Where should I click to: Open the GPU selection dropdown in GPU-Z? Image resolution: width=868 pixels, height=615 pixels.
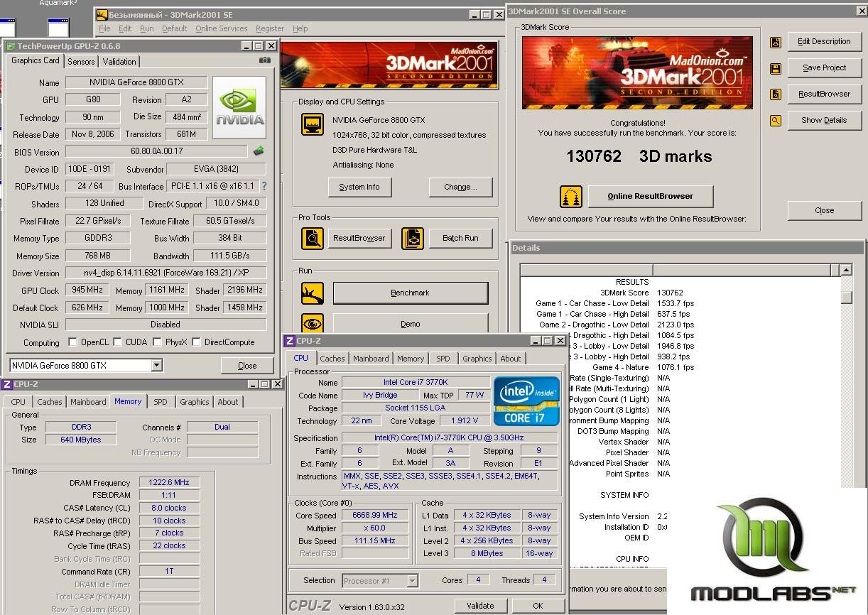pyautogui.click(x=156, y=366)
